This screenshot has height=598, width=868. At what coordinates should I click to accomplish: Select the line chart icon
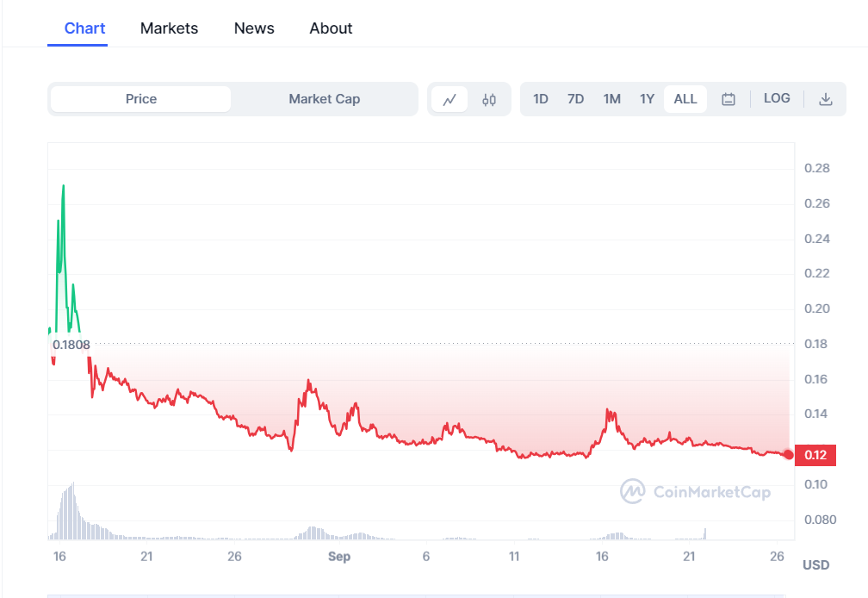pos(449,100)
